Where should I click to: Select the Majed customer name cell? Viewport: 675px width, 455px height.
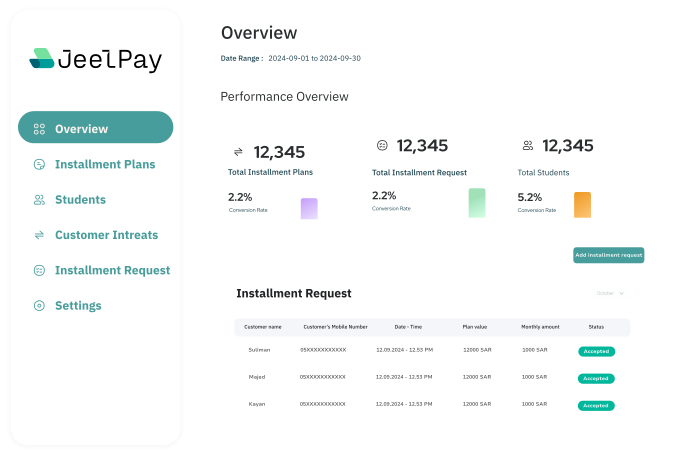click(257, 377)
